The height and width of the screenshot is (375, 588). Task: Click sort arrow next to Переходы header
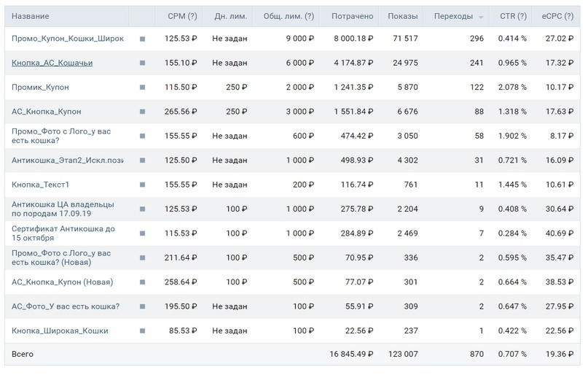pyautogui.click(x=481, y=18)
